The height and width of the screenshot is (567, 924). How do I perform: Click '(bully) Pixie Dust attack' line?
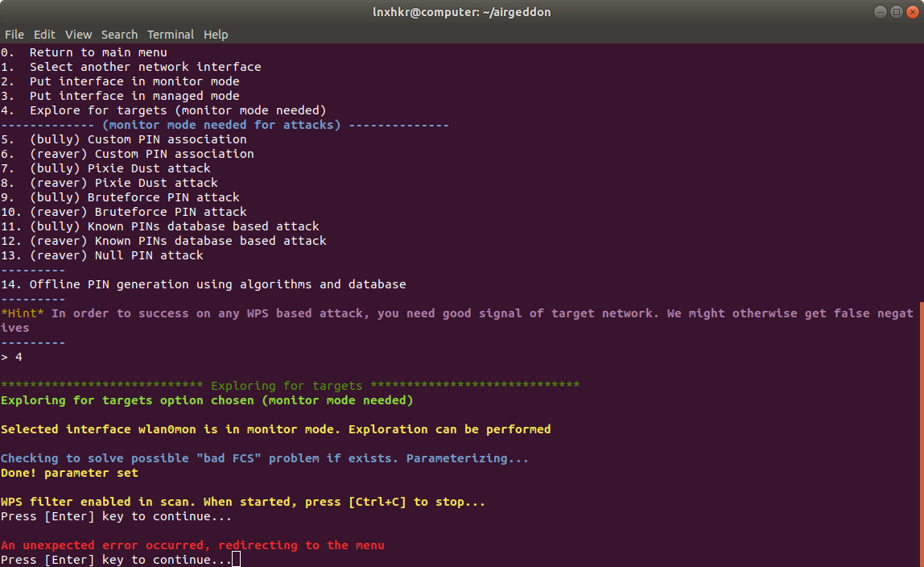[105, 168]
